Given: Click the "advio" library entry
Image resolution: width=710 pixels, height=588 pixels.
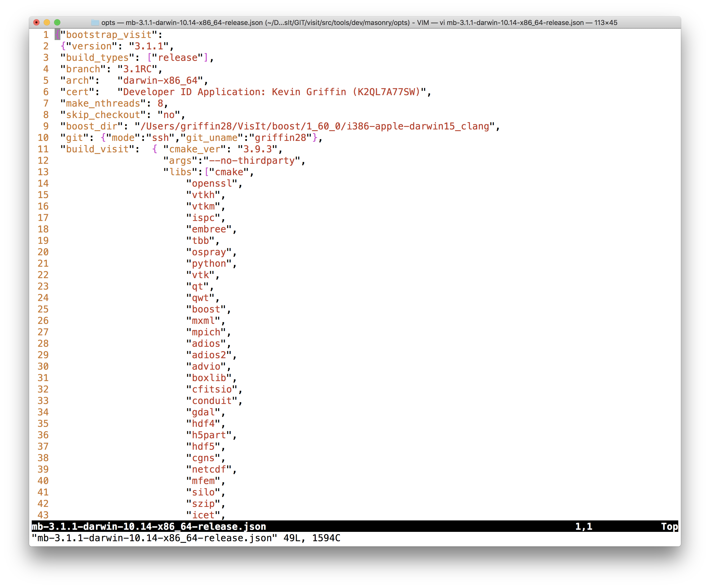Looking at the screenshot, I should 206,367.
